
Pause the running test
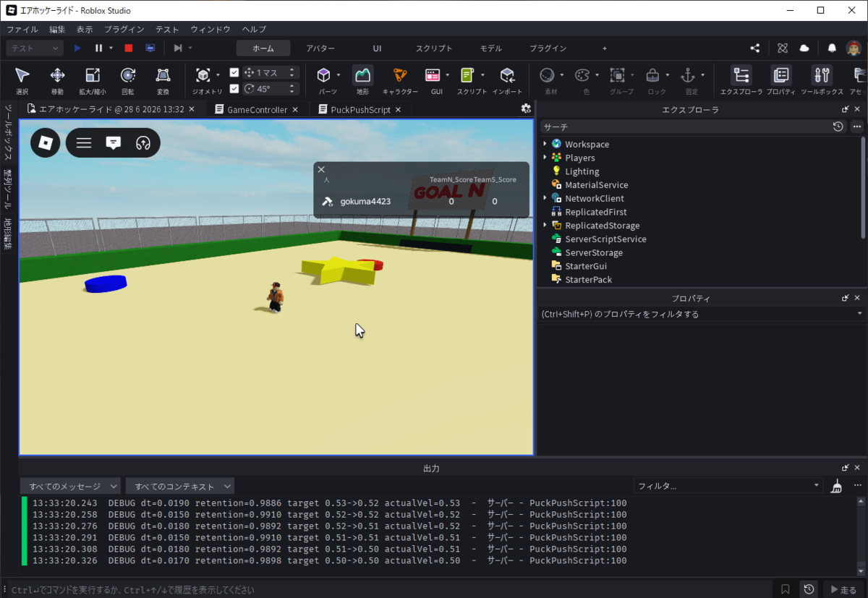(x=98, y=48)
